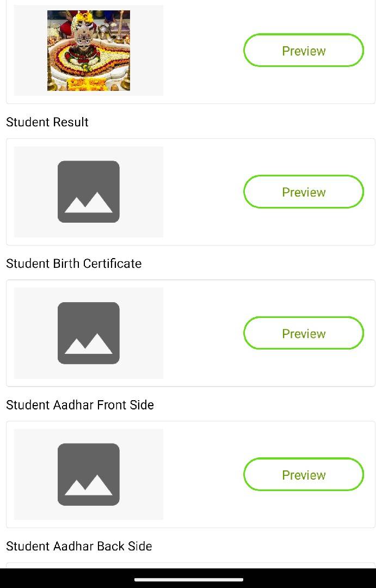Preview the uploaded shrine photo document
Image resolution: width=376 pixels, height=588 pixels.
pyautogui.click(x=304, y=51)
